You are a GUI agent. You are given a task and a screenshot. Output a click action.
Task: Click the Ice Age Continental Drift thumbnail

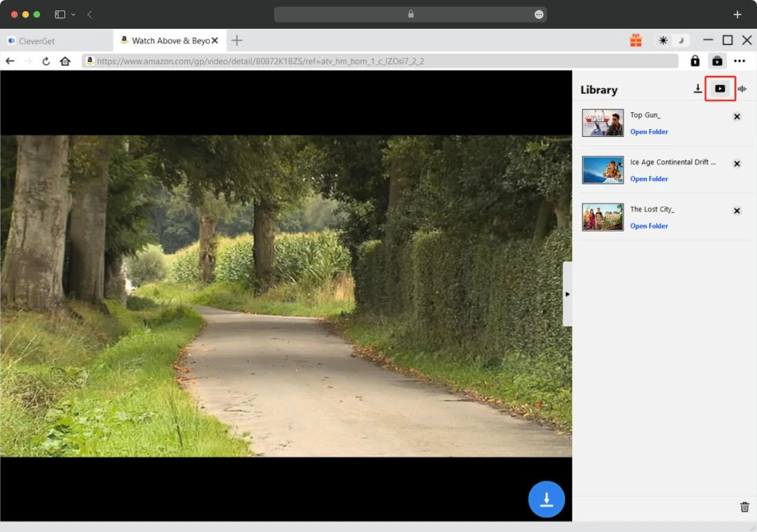(x=602, y=170)
